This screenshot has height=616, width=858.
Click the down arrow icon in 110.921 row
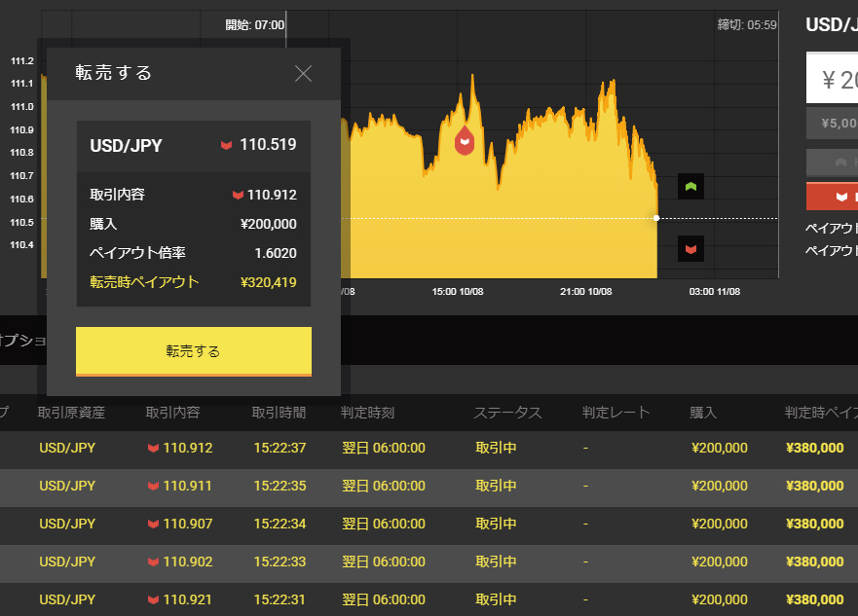(153, 599)
